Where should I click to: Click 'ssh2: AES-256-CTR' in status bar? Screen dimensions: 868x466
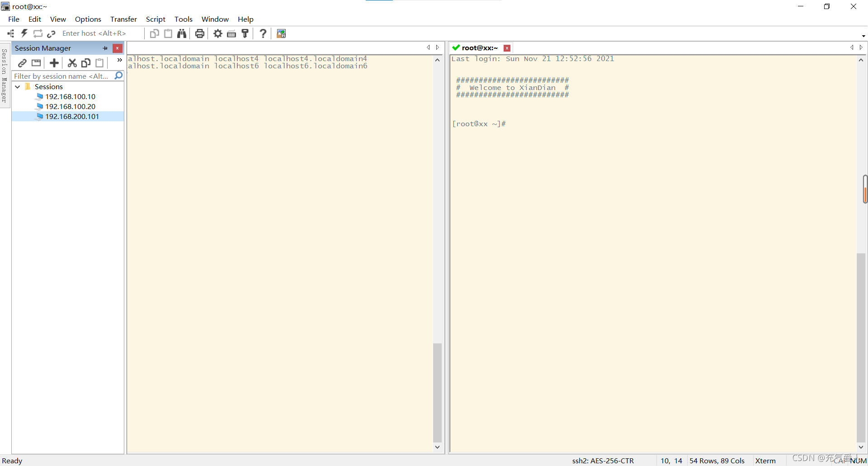click(603, 461)
